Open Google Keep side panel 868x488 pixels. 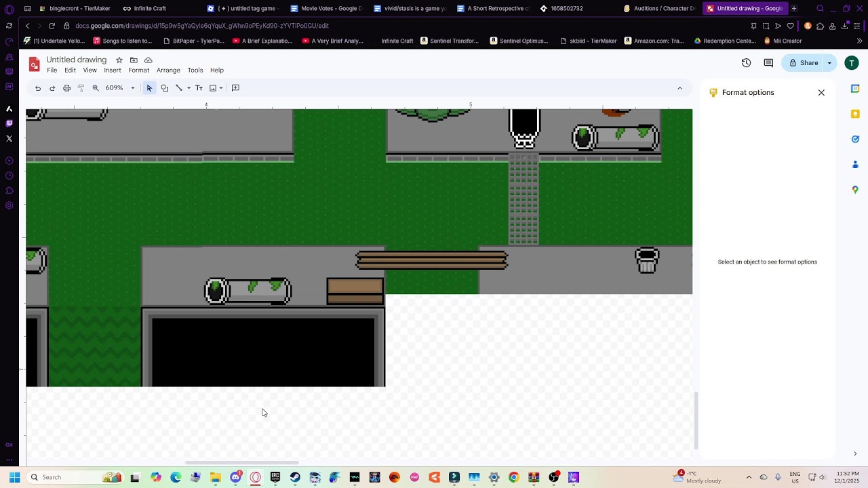tap(855, 114)
